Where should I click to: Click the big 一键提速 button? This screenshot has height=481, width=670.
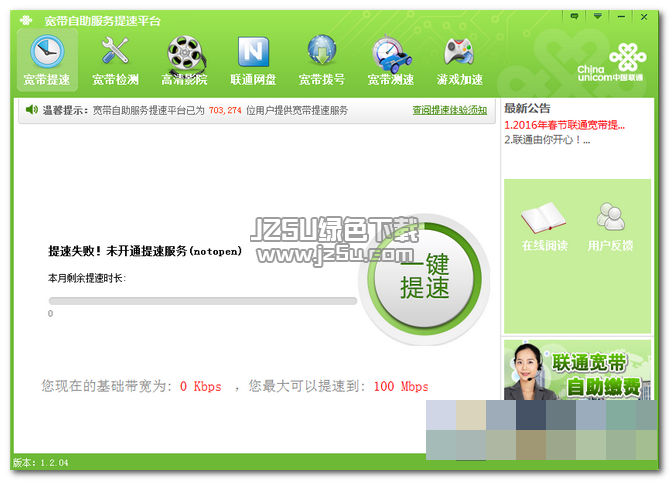pos(424,279)
